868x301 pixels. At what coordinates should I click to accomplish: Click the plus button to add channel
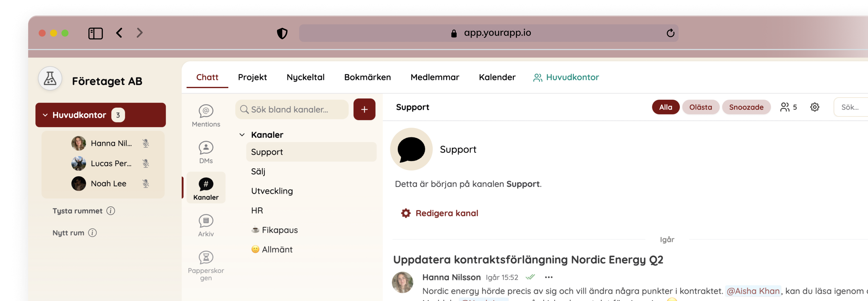point(364,109)
